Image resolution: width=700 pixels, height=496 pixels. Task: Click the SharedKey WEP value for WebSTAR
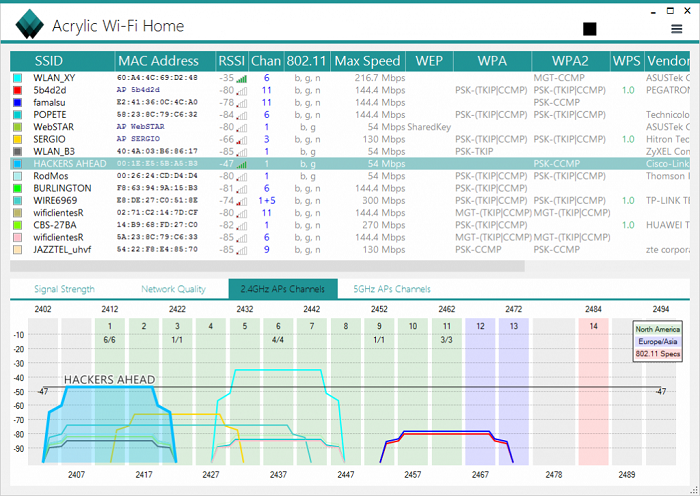429,127
